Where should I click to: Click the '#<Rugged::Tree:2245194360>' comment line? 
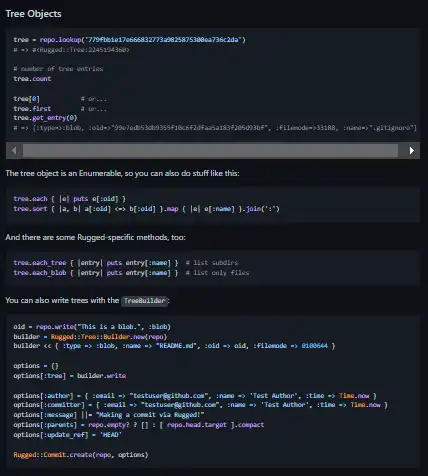71,50
